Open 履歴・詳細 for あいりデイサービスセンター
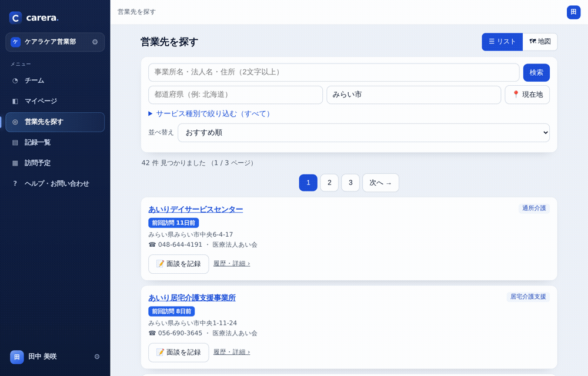588x376 pixels. click(232, 264)
